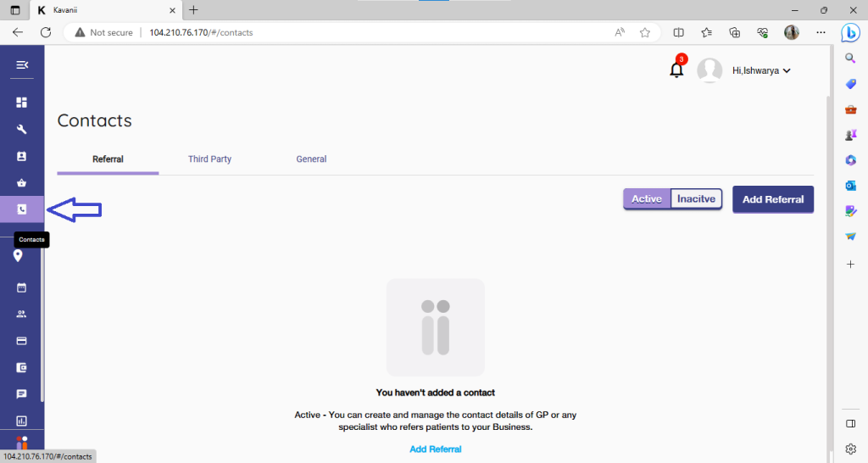The width and height of the screenshot is (868, 463).
Task: Switch toggle to Inactive contacts
Action: (697, 198)
